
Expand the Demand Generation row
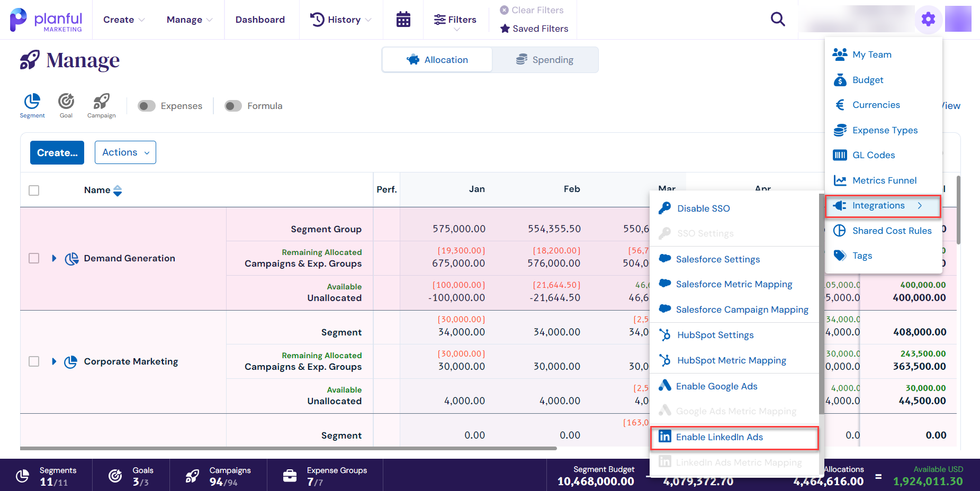point(54,258)
